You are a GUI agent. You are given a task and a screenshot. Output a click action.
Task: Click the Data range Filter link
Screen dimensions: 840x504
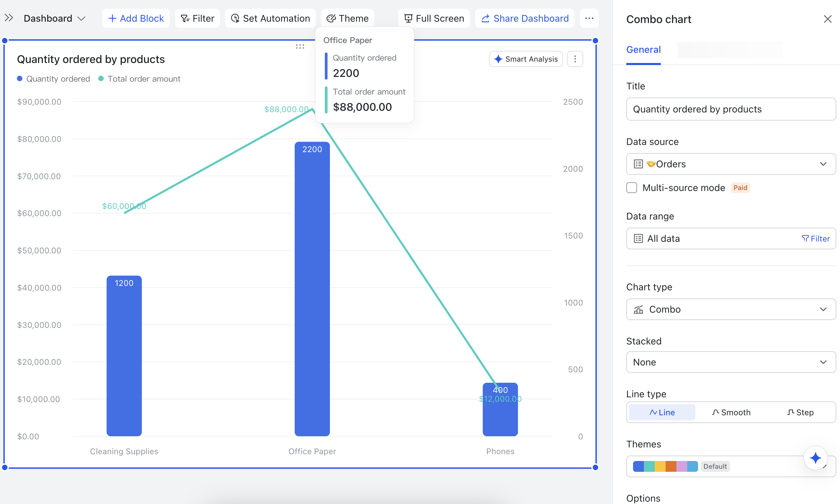coord(815,238)
